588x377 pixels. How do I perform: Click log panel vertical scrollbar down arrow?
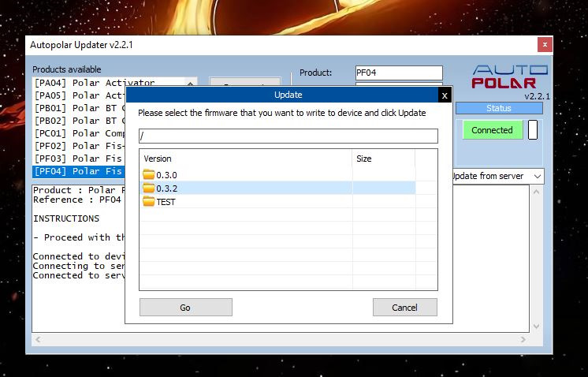coord(536,326)
